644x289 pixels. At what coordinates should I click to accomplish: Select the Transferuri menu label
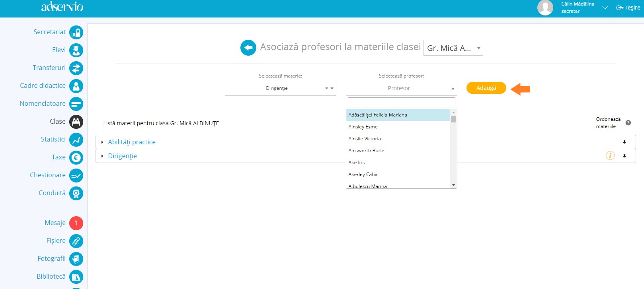tap(49, 68)
